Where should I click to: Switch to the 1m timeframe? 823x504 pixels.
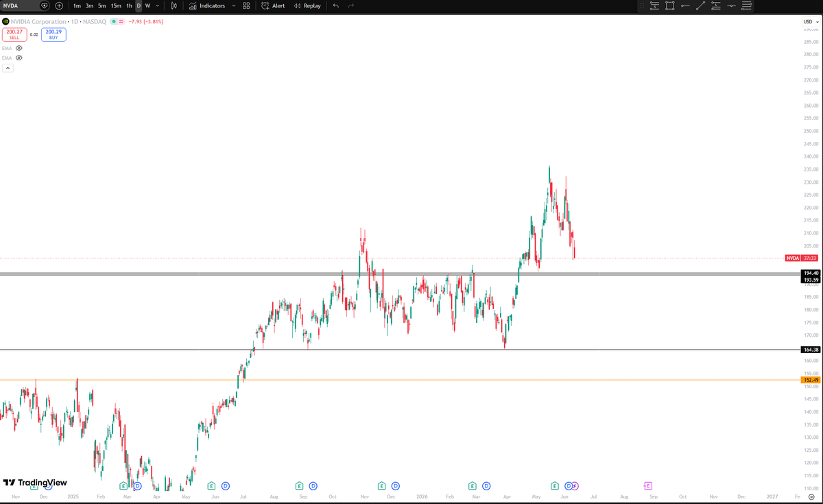tap(77, 5)
